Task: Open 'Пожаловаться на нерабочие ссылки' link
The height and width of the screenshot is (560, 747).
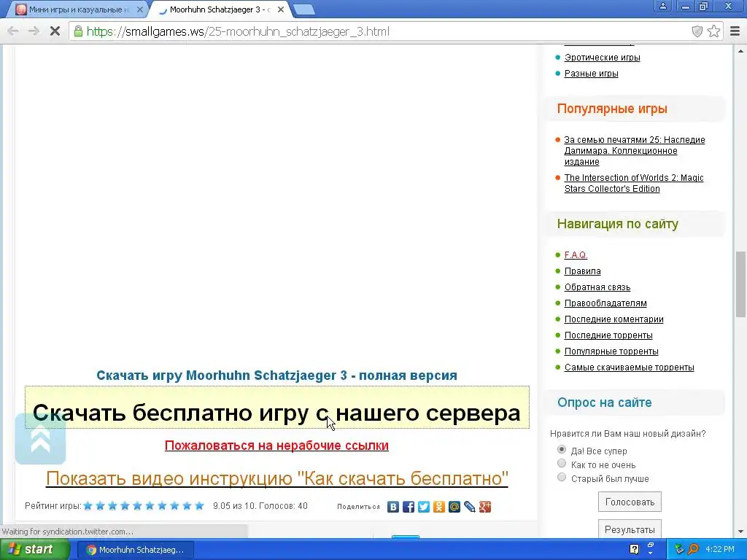Action: tap(276, 446)
